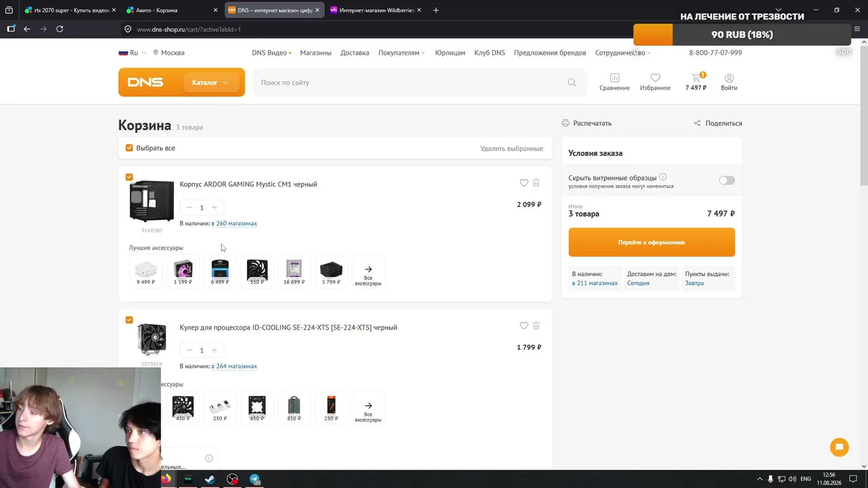Click the Поиск по сайту search field
The height and width of the screenshot is (488, 868).
420,83
